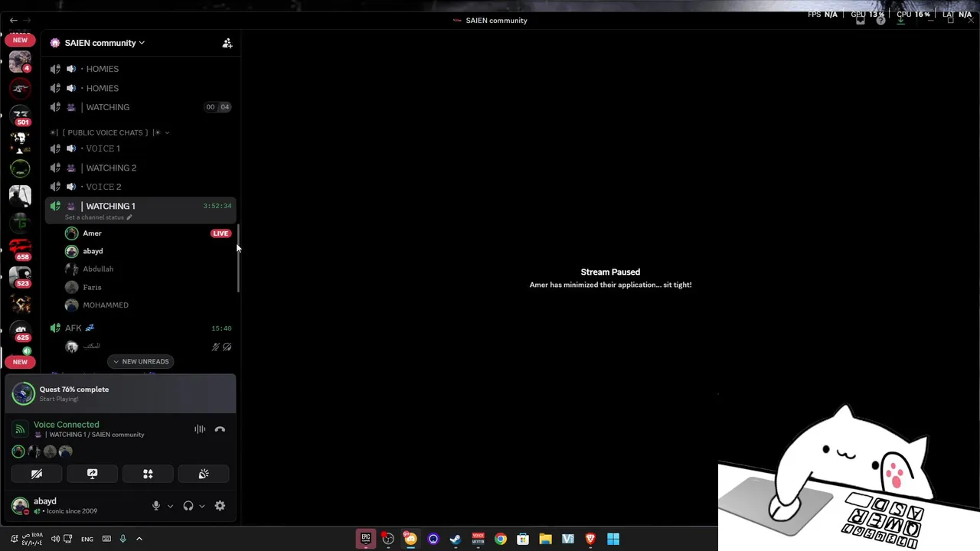
Task: Open Brave browser from the taskbar
Action: 590,539
